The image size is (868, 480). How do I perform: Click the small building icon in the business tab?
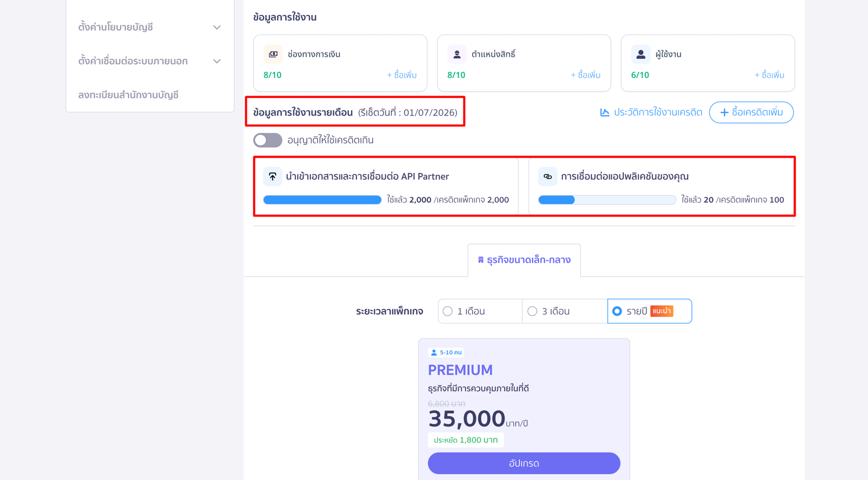(481, 260)
